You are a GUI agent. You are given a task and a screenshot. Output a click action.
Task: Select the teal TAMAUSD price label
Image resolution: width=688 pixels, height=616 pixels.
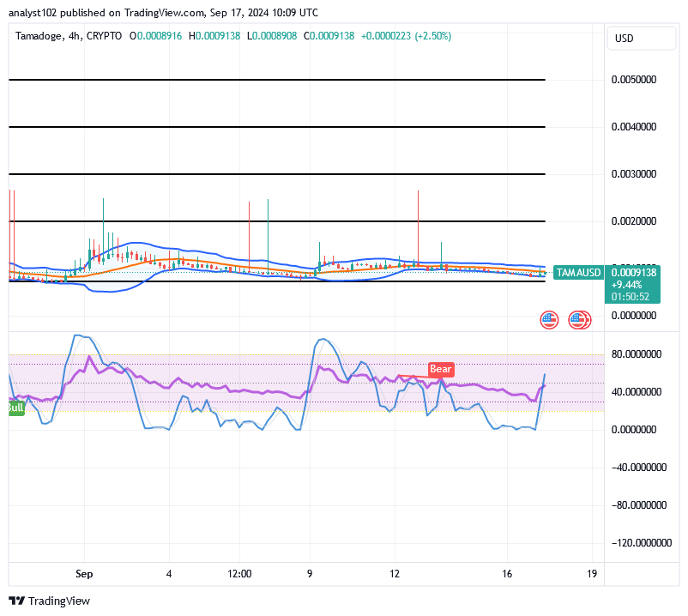click(578, 272)
